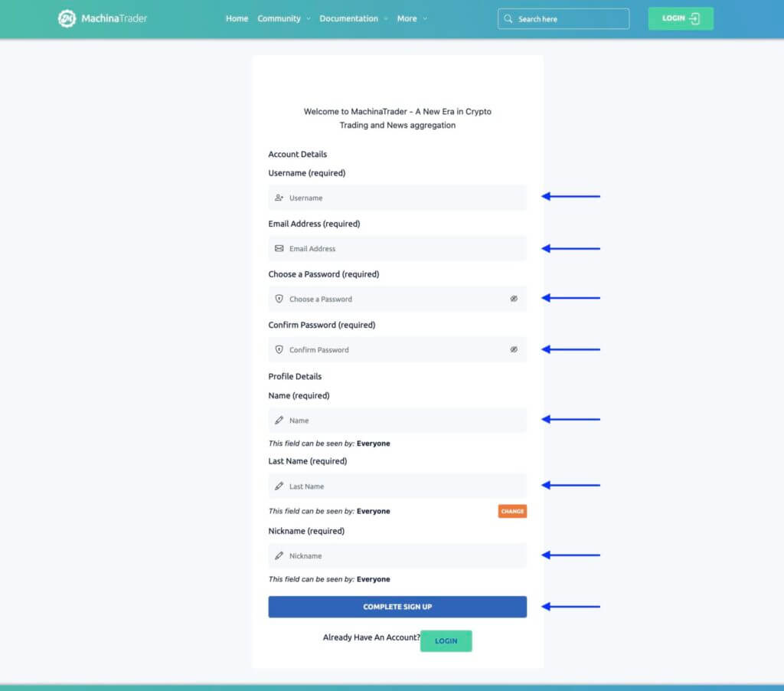Image resolution: width=784 pixels, height=691 pixels.
Task: Focus the Username input field
Action: [397, 198]
